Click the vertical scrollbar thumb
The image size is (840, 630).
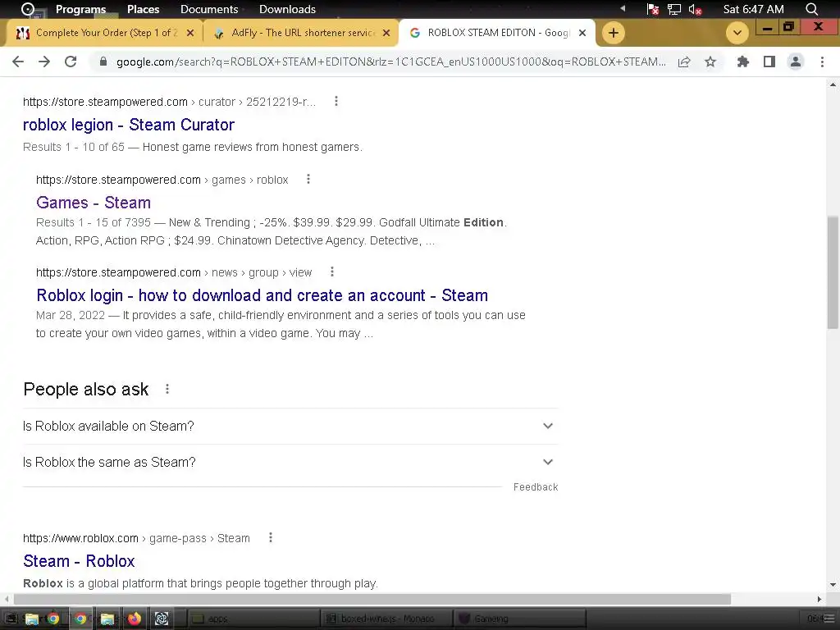coord(833,272)
